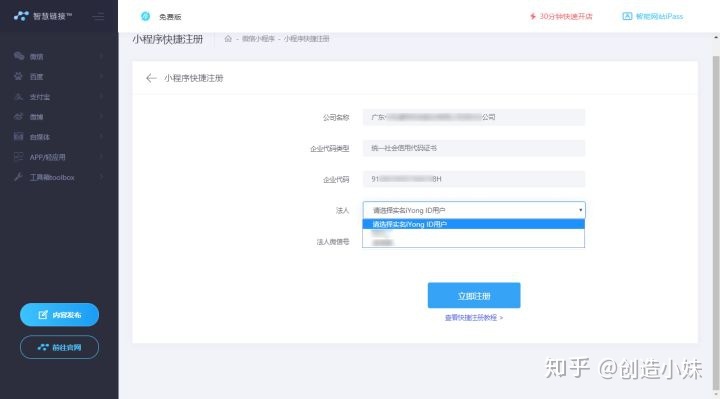Viewport: 720px width, 399px height.
Task: Expand the APP/轻应用 menu chevron
Action: (101, 157)
